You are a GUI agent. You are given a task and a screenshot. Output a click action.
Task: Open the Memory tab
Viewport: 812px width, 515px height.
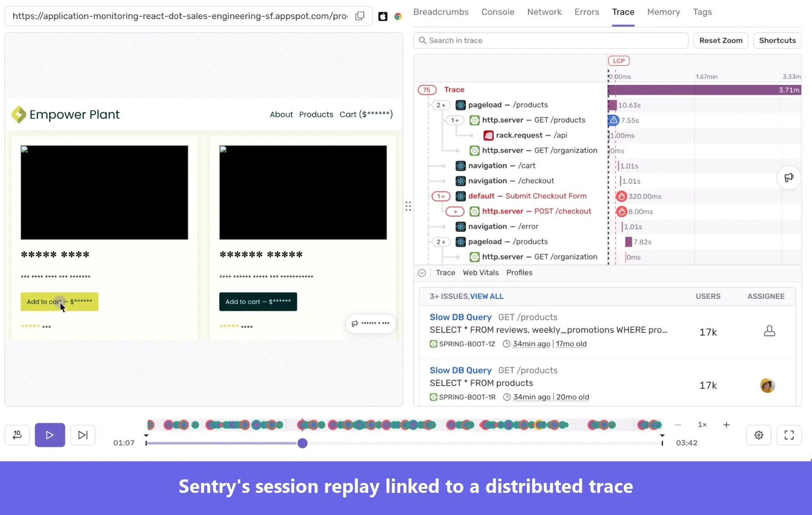tap(663, 12)
